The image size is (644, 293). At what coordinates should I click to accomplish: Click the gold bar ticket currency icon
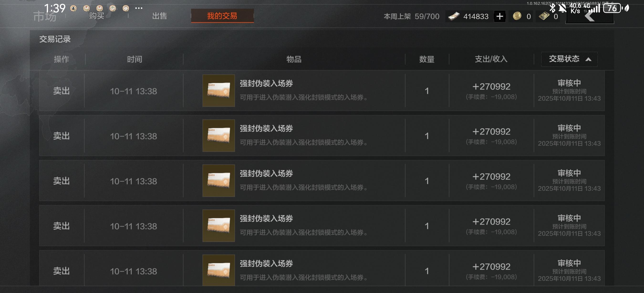click(544, 16)
